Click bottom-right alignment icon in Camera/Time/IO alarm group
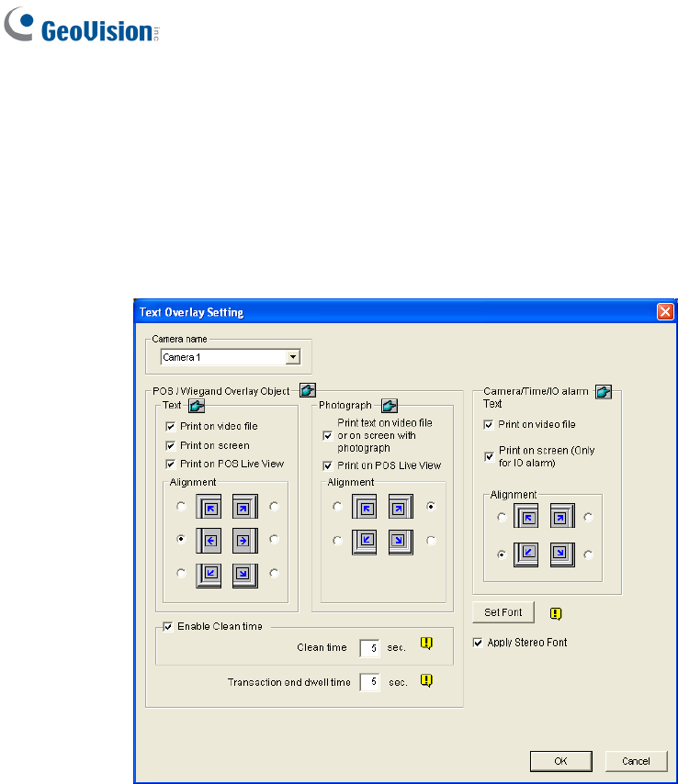Image resolution: width=678 pixels, height=784 pixels. tap(562, 554)
